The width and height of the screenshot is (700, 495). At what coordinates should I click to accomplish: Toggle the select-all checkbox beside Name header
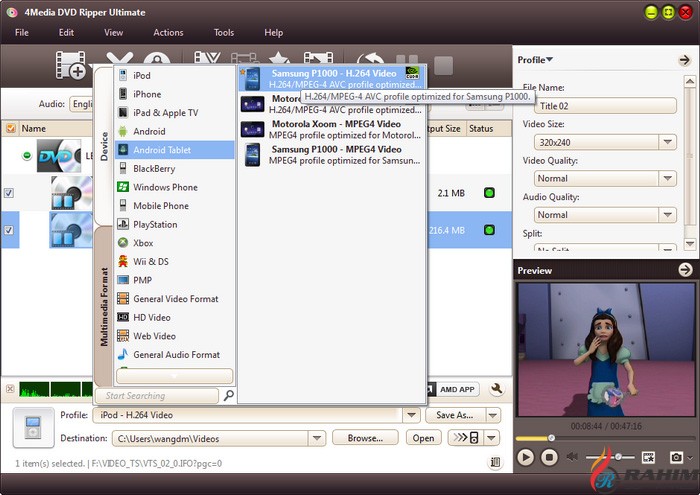pyautogui.click(x=11, y=129)
